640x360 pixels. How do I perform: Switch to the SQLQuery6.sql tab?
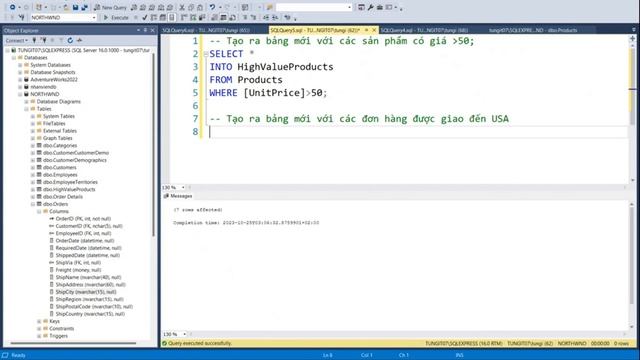[x=206, y=30]
